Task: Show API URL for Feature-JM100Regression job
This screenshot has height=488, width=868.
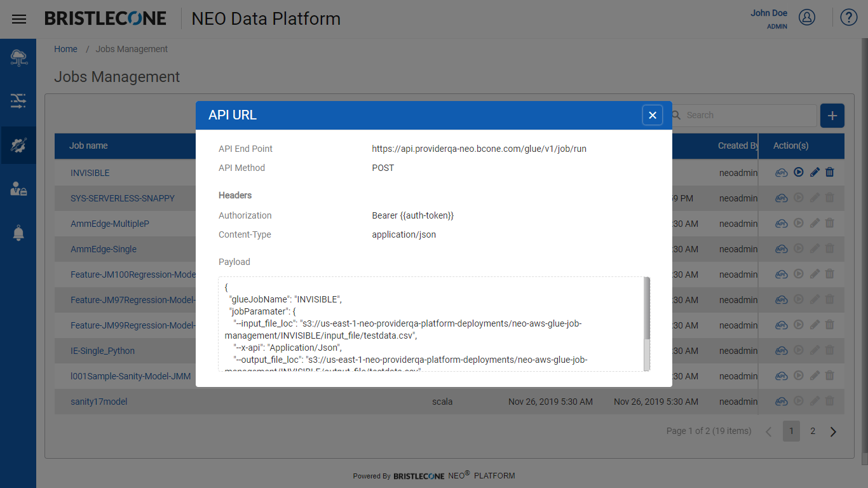Action: coord(782,274)
